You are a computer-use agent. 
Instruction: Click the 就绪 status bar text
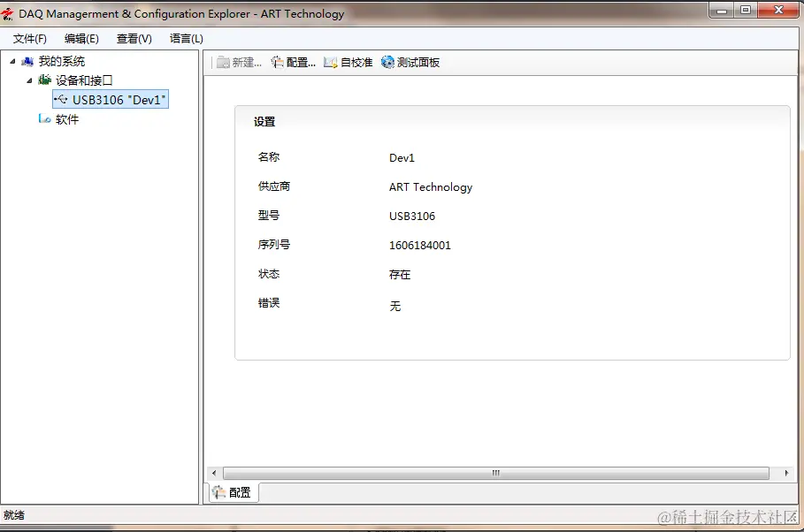click(x=14, y=515)
